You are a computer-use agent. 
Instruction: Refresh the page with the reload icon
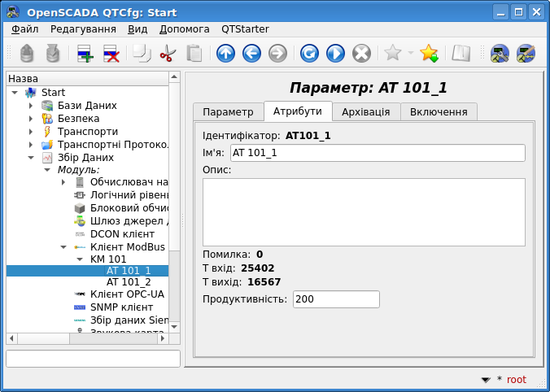pos(308,54)
